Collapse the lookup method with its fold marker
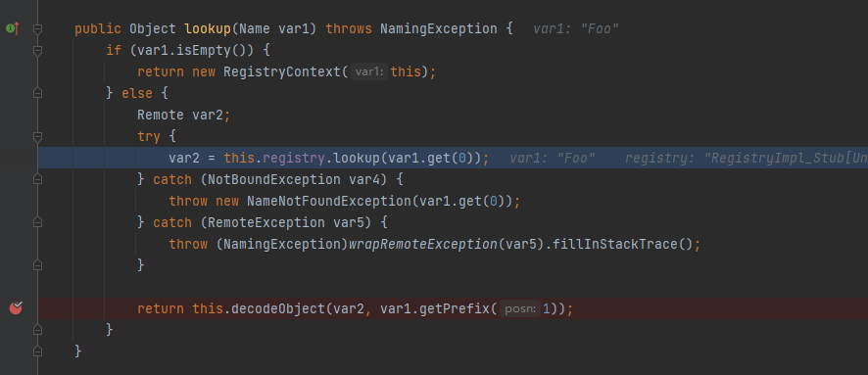868x375 pixels. tap(37, 29)
